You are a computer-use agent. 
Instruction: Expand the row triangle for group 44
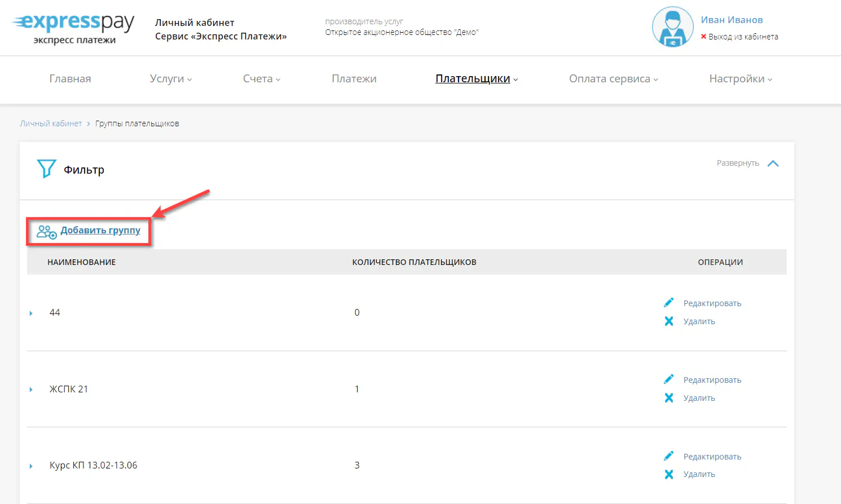click(31, 313)
